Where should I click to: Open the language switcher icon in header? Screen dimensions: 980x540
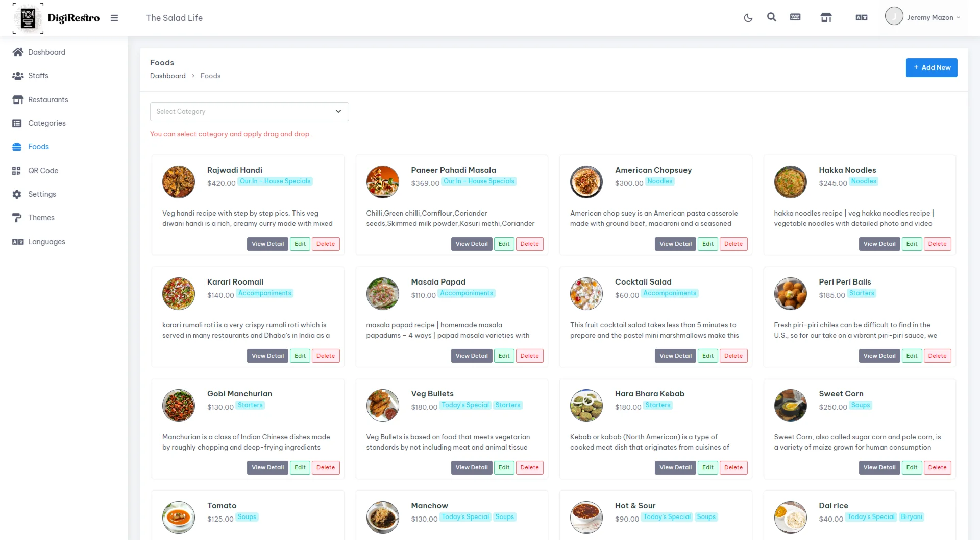(862, 18)
